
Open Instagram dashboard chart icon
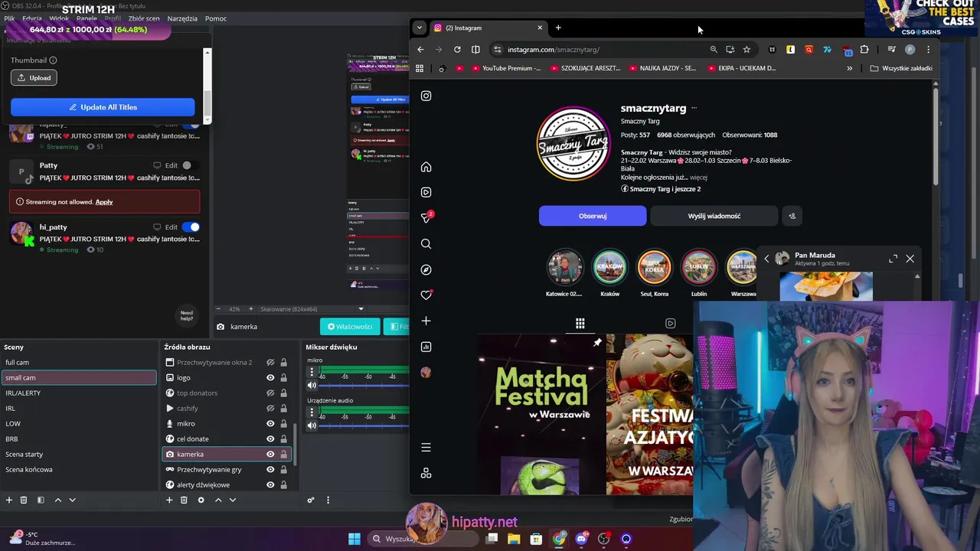click(x=426, y=347)
